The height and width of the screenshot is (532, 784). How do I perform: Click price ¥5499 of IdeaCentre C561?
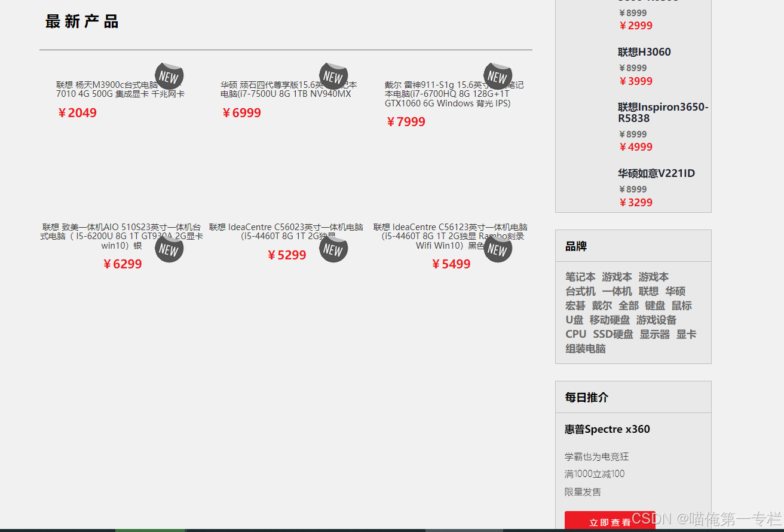pos(451,264)
